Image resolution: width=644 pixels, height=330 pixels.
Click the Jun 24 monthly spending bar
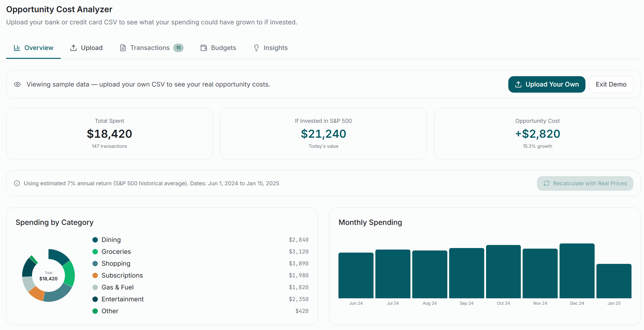(x=356, y=275)
